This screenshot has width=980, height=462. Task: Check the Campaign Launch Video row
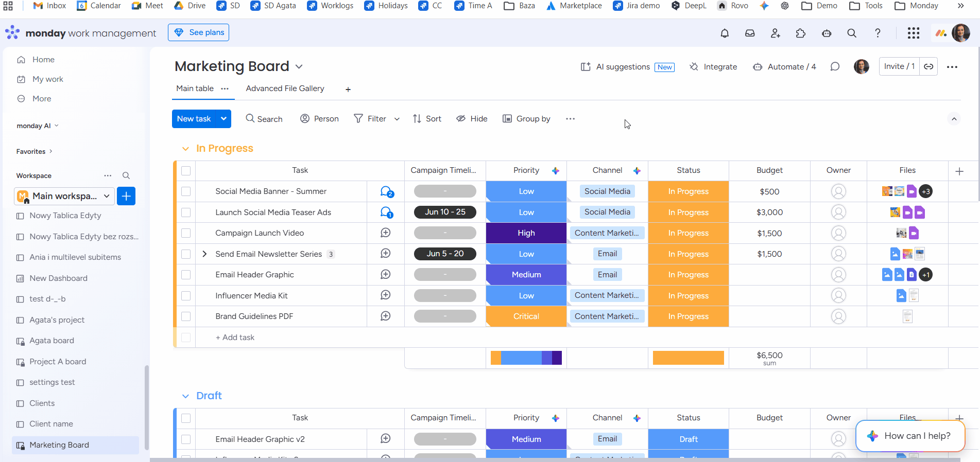186,233
